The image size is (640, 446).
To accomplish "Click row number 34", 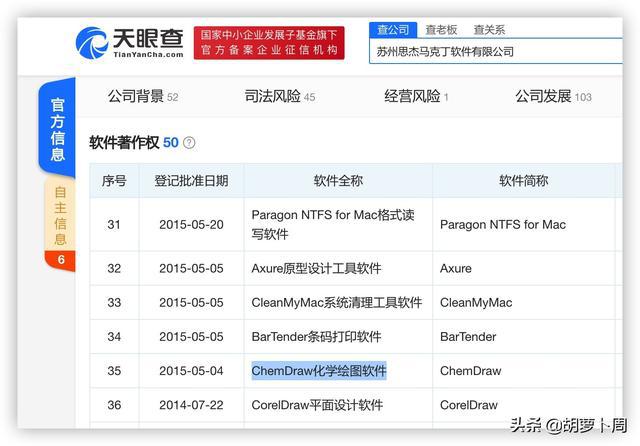I will coord(114,337).
